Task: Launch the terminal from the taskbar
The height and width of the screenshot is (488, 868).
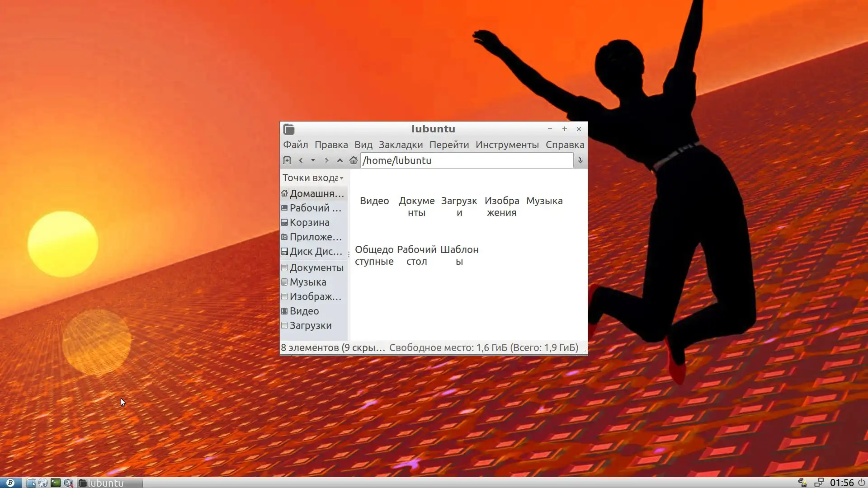Action: tap(55, 483)
